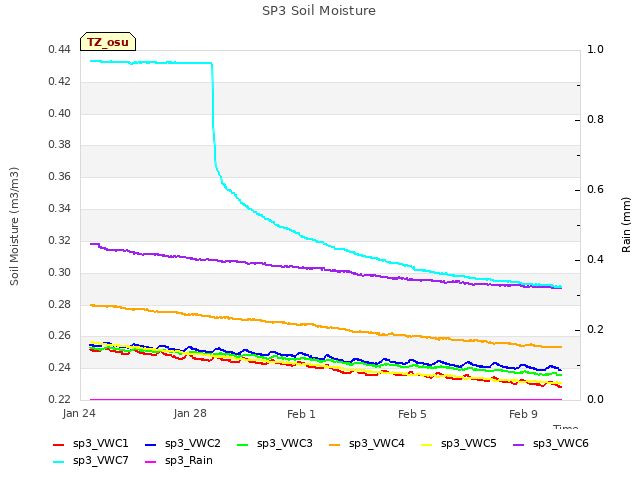
Task: Click the 0.6 rain axis tick label
Action: 596,189
